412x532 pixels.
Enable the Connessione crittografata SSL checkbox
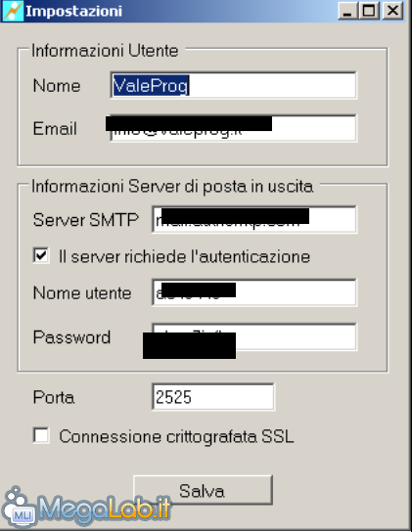41,435
